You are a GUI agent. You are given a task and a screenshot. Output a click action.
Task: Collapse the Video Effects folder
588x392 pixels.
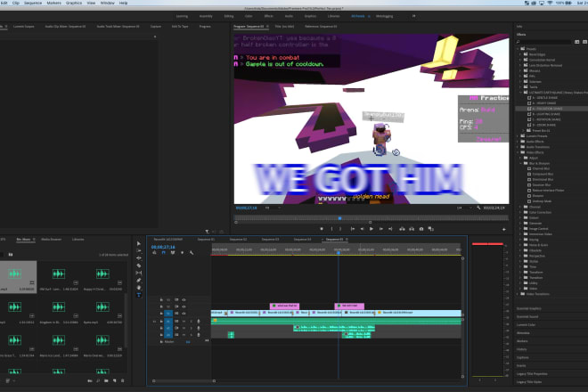point(519,152)
